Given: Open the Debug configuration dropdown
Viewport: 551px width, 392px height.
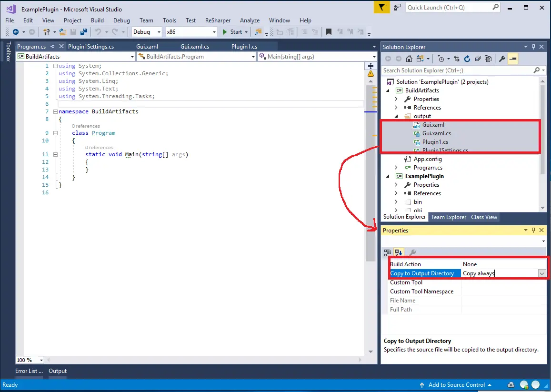Looking at the screenshot, I should [147, 32].
